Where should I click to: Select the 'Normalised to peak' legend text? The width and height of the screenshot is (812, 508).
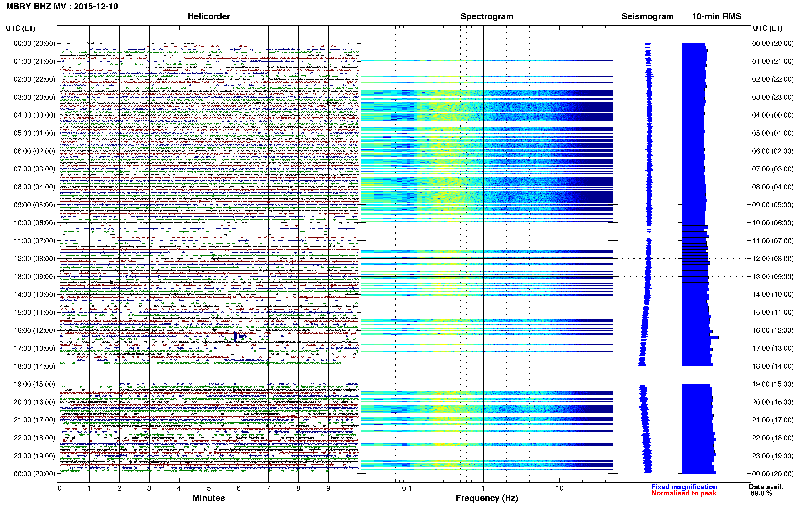(x=684, y=493)
